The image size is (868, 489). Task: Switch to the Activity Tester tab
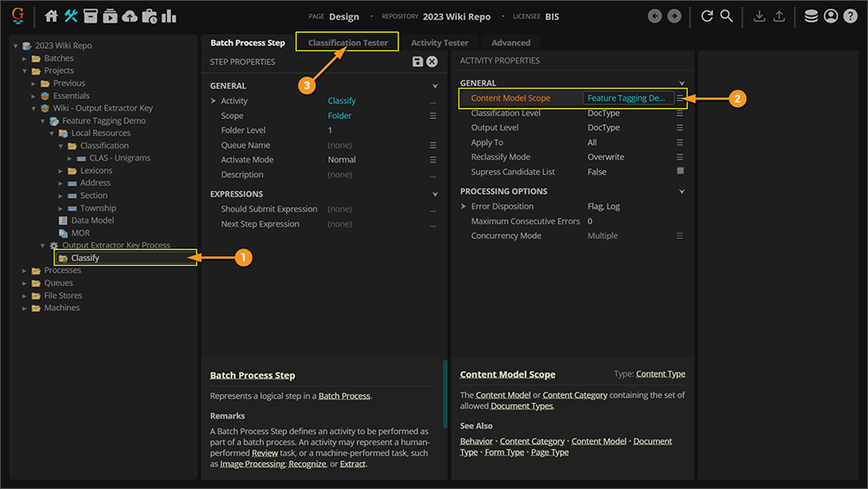(439, 43)
